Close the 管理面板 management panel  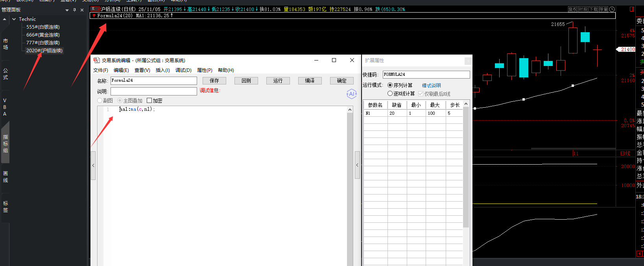point(82,10)
